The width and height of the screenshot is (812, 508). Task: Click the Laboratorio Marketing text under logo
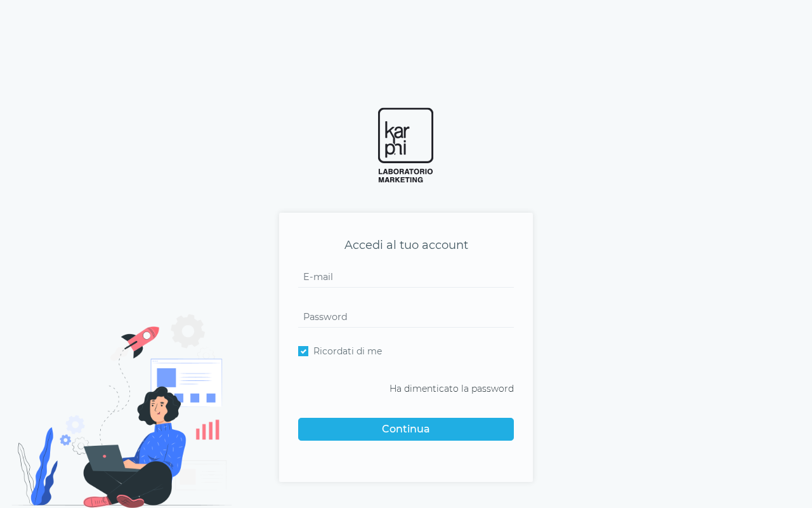(x=405, y=176)
